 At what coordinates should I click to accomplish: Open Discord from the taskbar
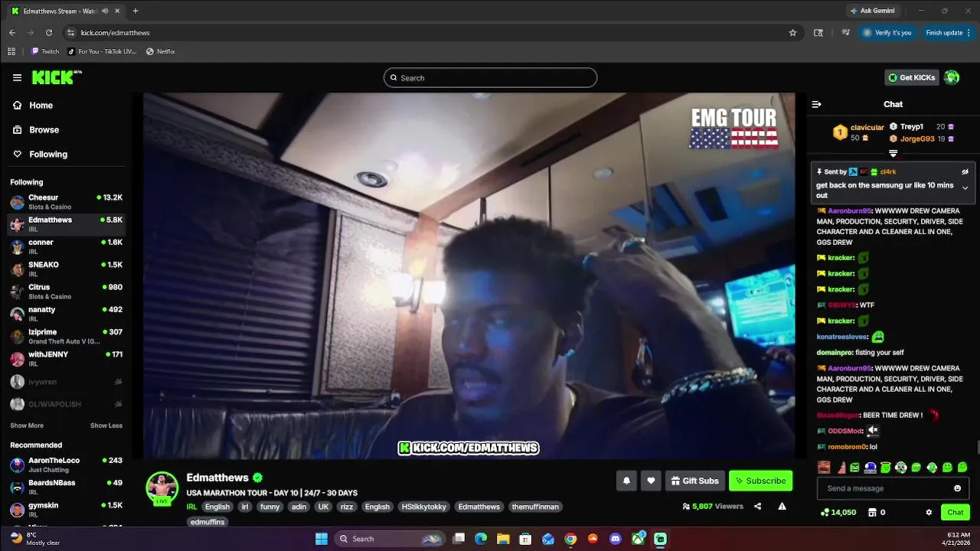616,539
